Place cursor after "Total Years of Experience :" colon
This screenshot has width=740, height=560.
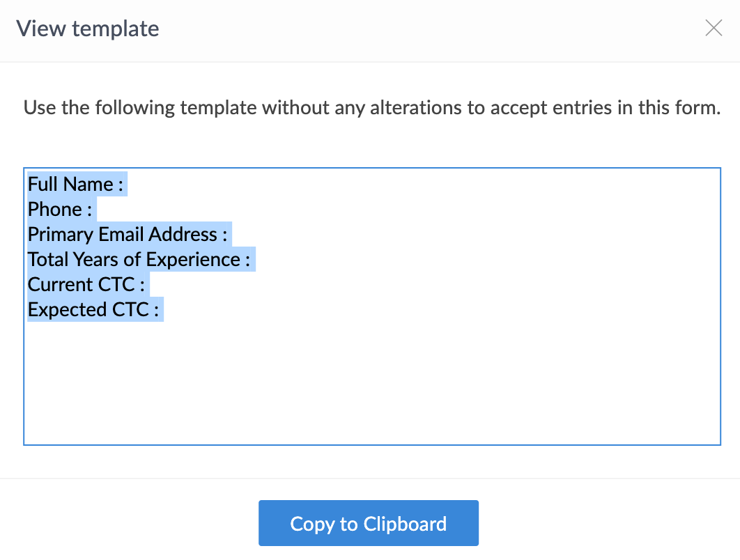point(252,260)
